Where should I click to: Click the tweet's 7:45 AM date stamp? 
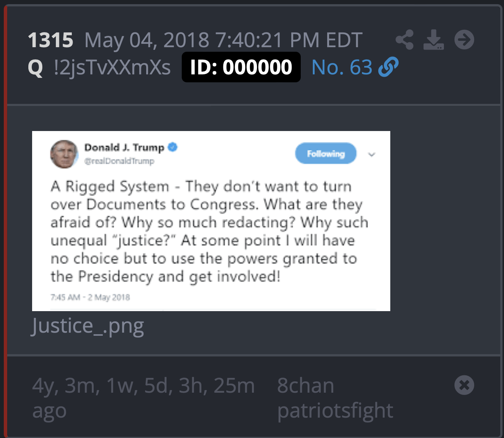coord(90,298)
